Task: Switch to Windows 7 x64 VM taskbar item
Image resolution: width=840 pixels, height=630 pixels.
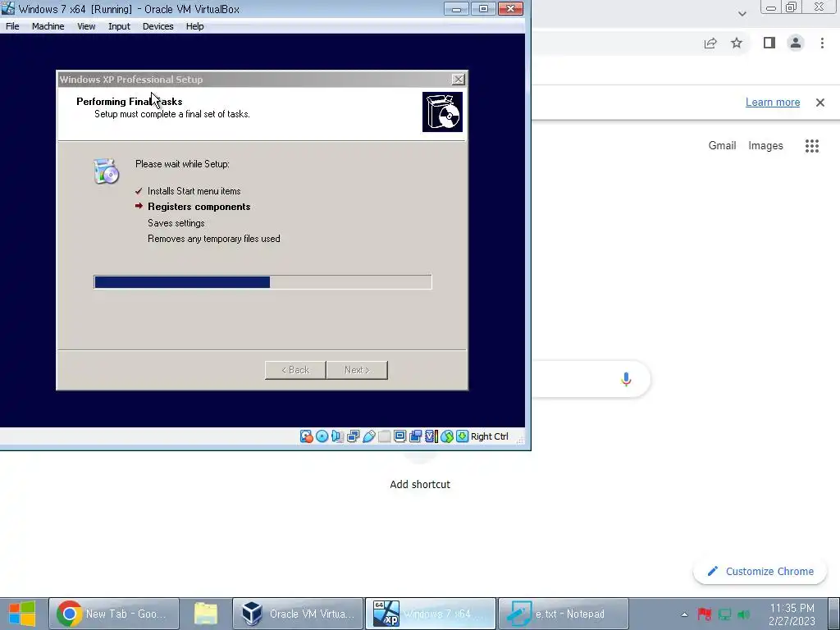Action: point(431,614)
